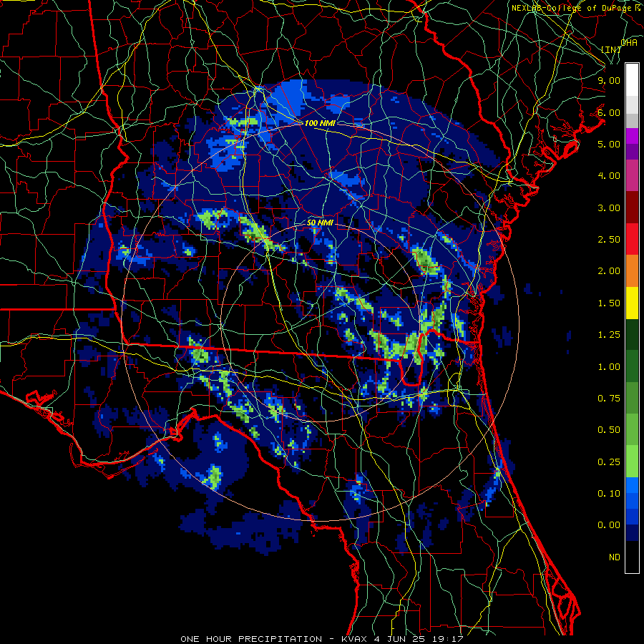Click the black ND legend swatch

[x=632, y=557]
